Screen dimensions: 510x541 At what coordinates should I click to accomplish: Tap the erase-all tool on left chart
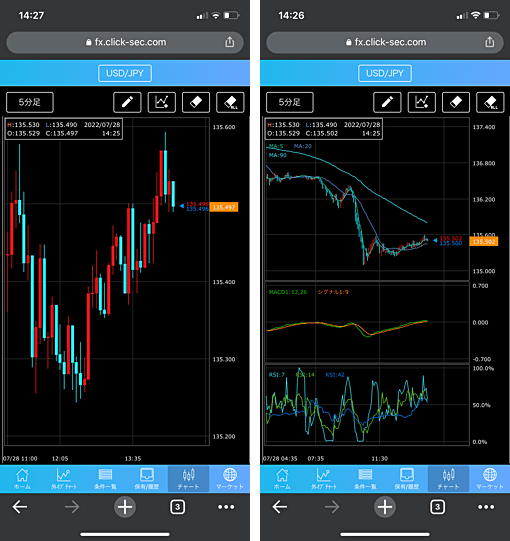(230, 102)
